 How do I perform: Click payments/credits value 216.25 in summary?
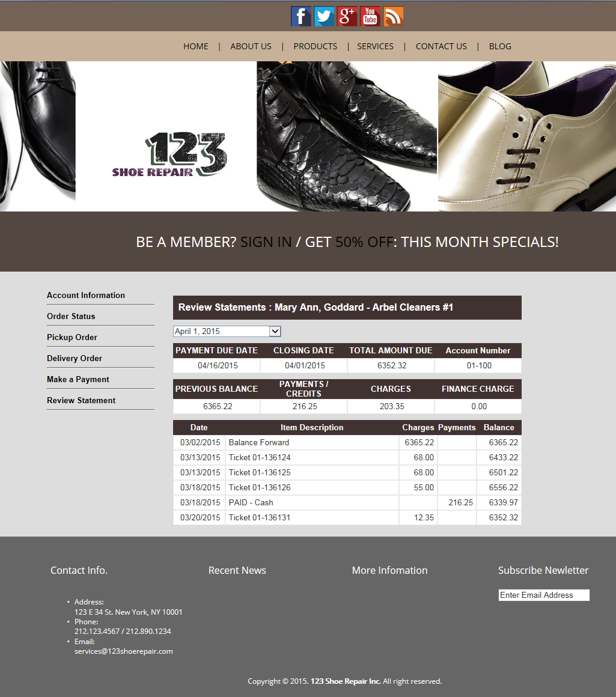point(305,406)
